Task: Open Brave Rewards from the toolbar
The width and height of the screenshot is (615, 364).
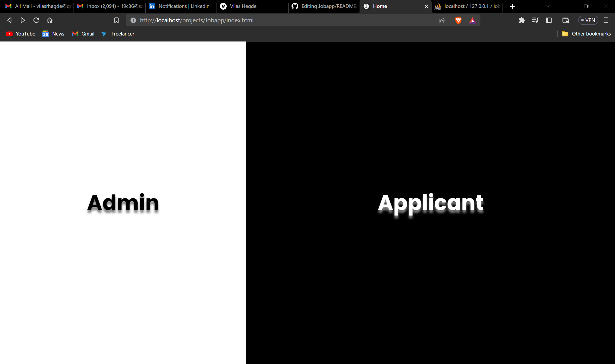Action: click(472, 20)
